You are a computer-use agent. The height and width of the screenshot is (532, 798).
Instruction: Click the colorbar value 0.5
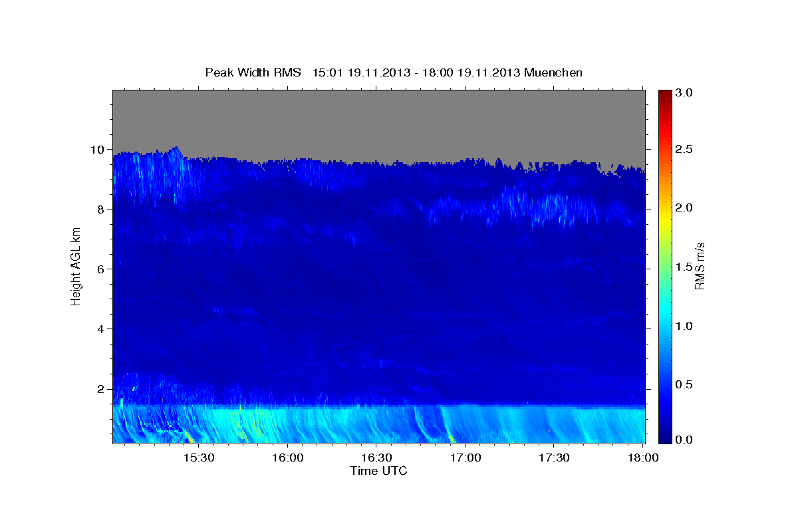point(685,384)
